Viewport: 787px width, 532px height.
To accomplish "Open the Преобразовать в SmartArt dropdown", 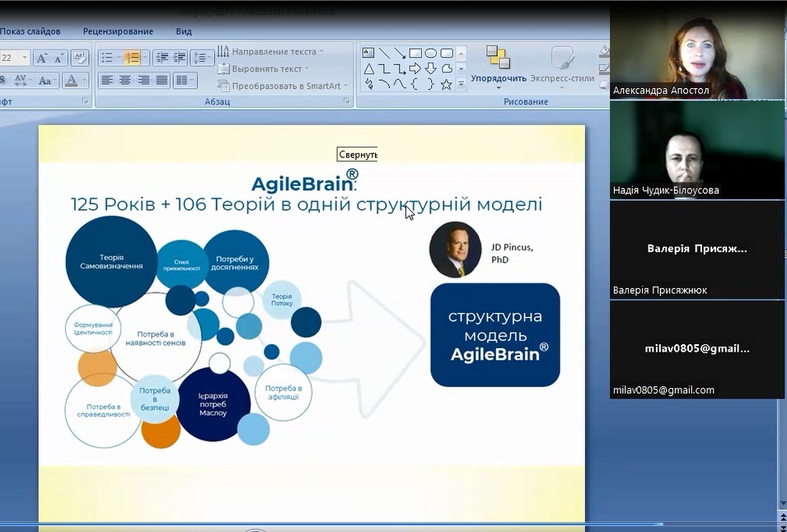I will [x=283, y=86].
